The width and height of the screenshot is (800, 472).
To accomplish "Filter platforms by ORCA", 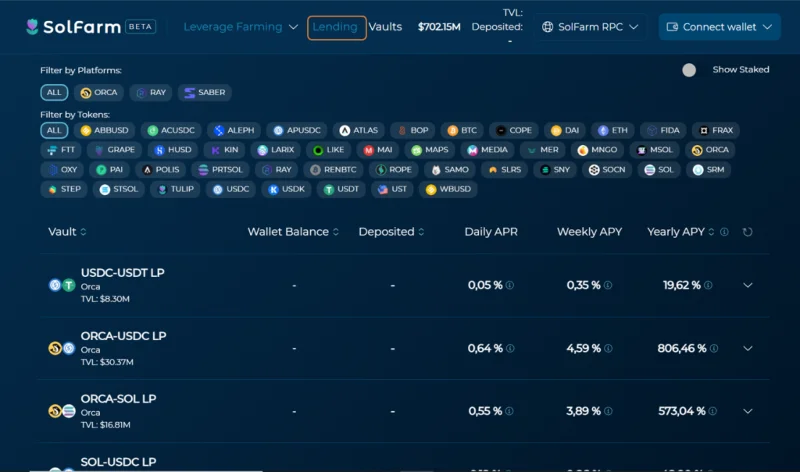I will click(x=99, y=92).
